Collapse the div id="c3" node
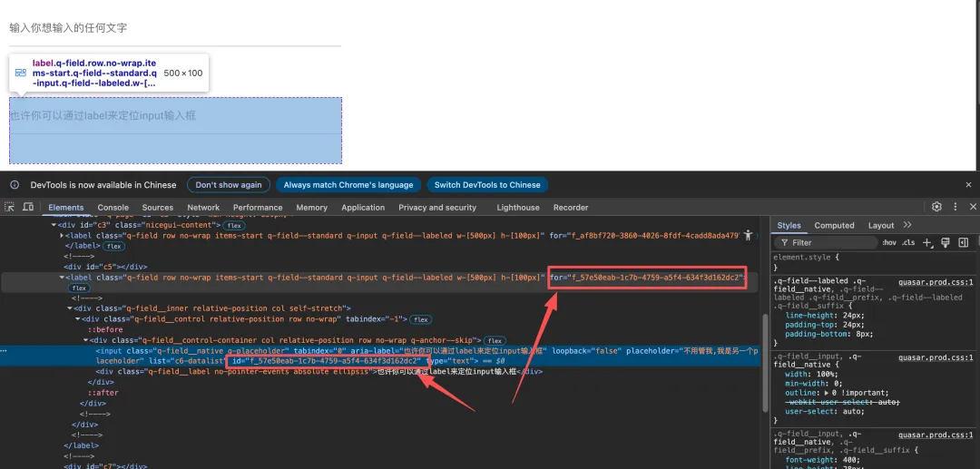 54,225
